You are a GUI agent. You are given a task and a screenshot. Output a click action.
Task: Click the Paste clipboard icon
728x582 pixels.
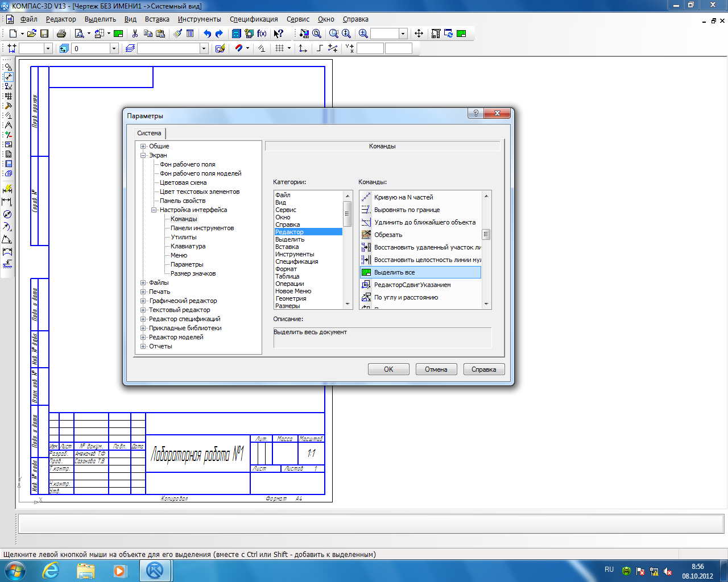pyautogui.click(x=160, y=34)
